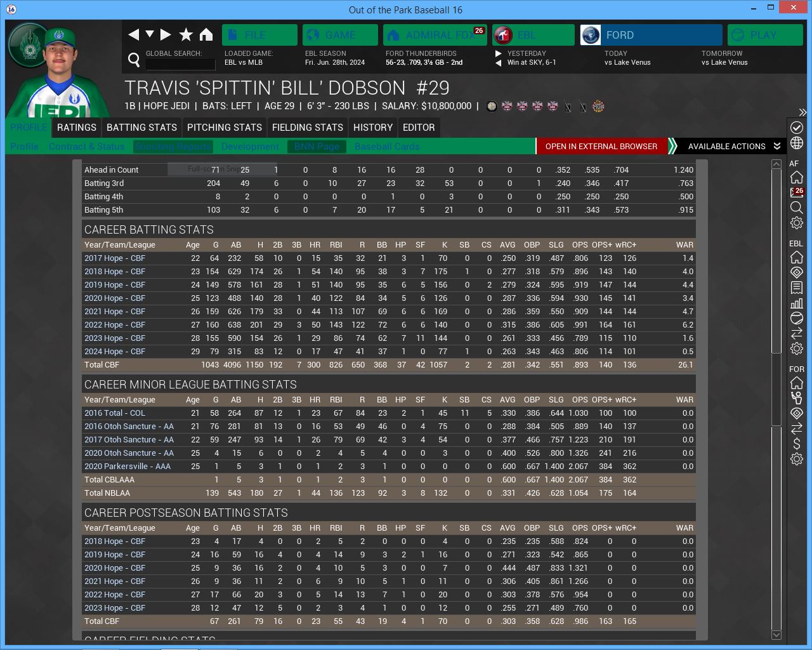This screenshot has width=812, height=650.
Task: Open the FOR section settings gear
Action: point(797,459)
